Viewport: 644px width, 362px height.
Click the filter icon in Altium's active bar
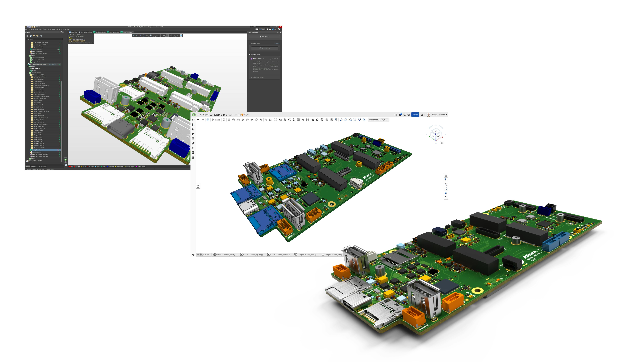[x=134, y=35]
